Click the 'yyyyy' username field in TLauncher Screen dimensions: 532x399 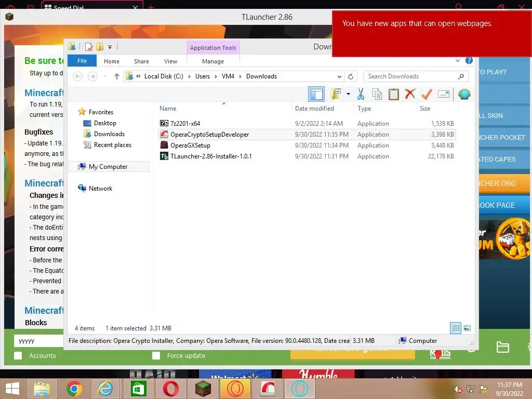[x=38, y=341]
